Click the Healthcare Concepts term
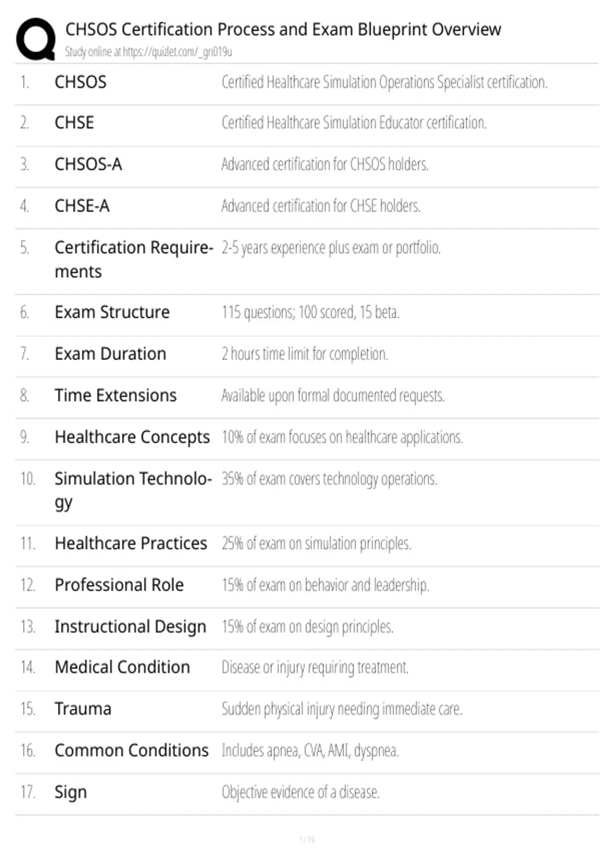 pos(132,437)
